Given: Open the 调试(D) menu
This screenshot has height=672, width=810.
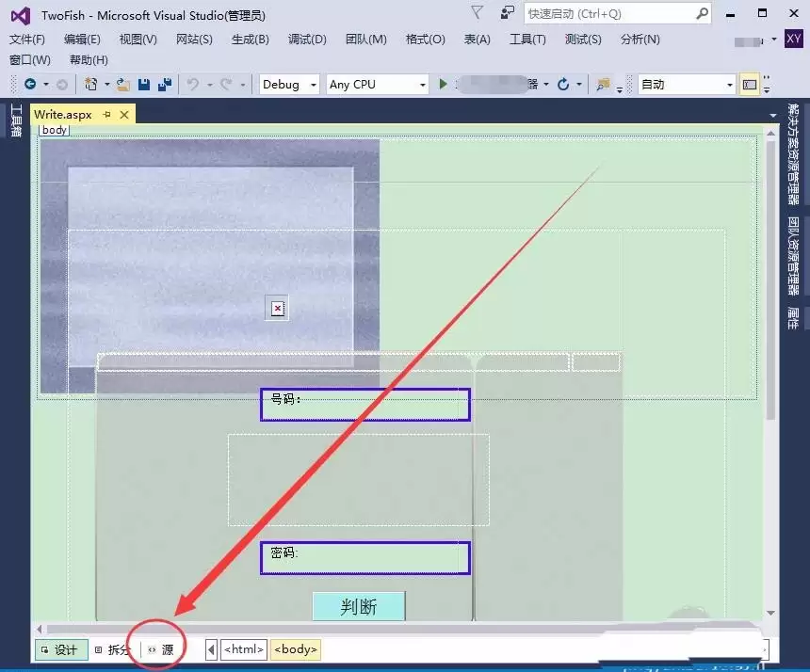Looking at the screenshot, I should point(306,40).
